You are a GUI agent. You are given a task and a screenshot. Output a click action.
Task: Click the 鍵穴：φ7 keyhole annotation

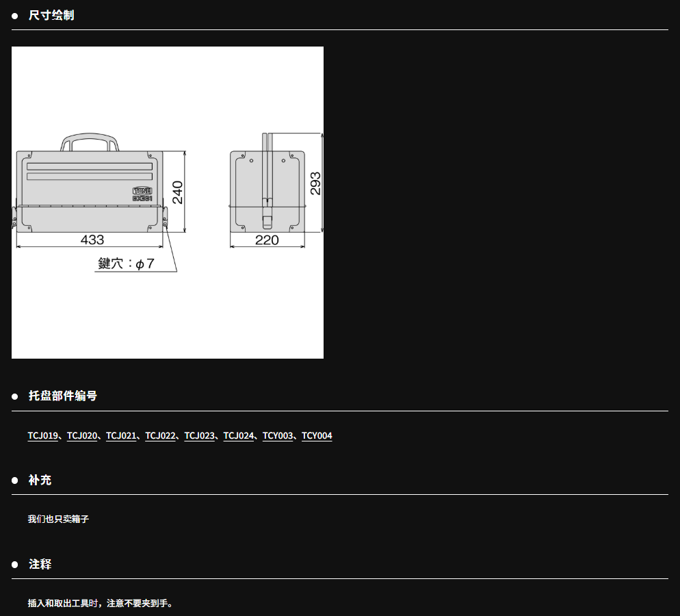coord(127,264)
